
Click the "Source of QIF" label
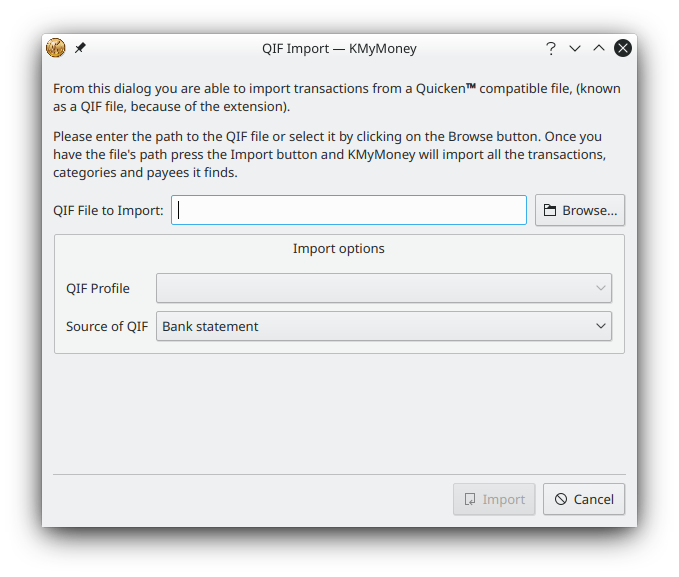107,326
